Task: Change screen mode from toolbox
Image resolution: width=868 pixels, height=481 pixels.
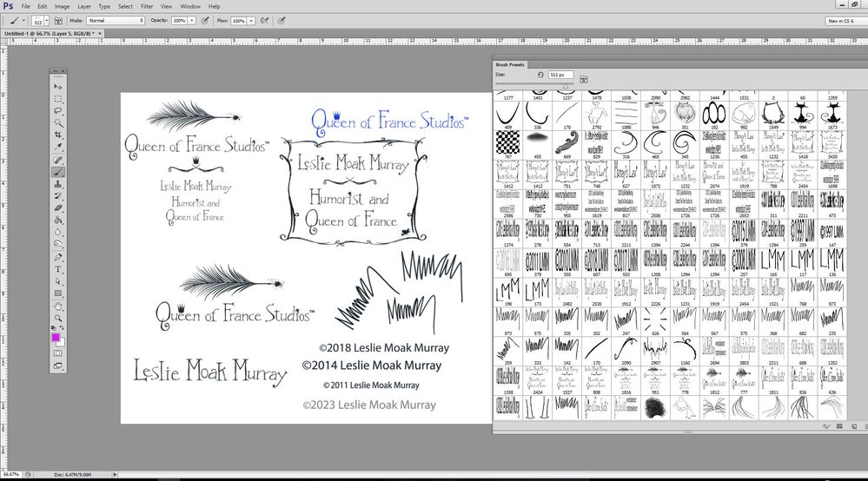Action: coord(57,366)
